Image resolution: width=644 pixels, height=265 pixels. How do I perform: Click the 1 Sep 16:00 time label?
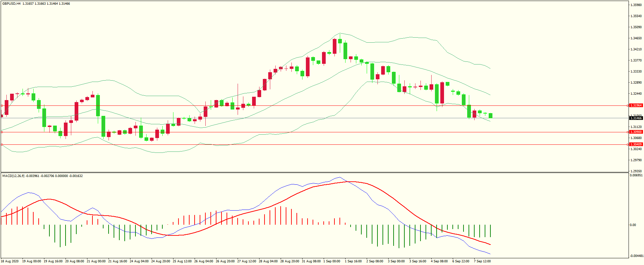[x=353, y=261]
